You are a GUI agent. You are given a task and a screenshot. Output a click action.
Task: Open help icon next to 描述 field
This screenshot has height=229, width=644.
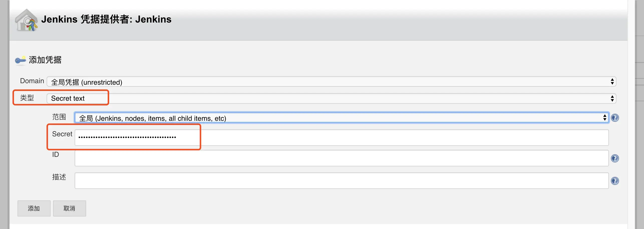pyautogui.click(x=615, y=181)
